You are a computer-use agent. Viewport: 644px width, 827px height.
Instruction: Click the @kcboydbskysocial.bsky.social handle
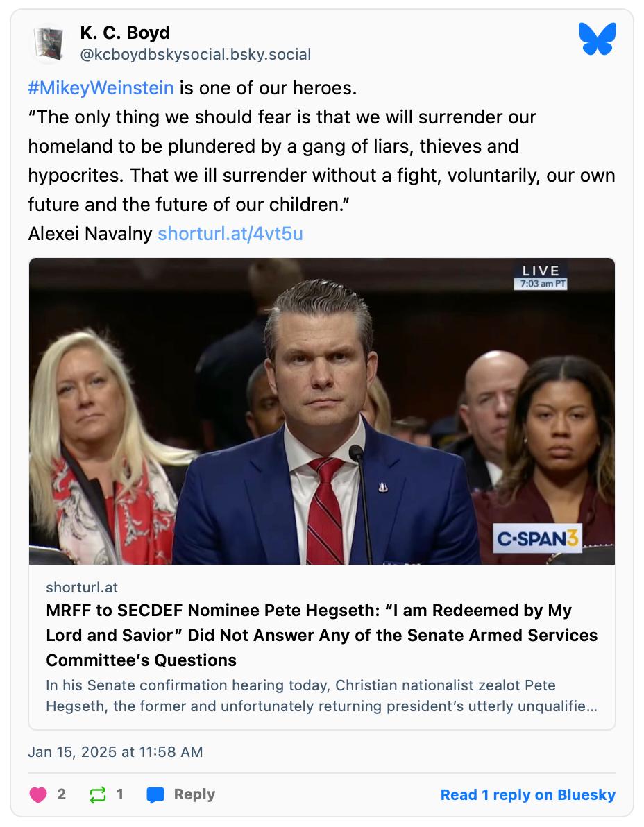tap(196, 54)
